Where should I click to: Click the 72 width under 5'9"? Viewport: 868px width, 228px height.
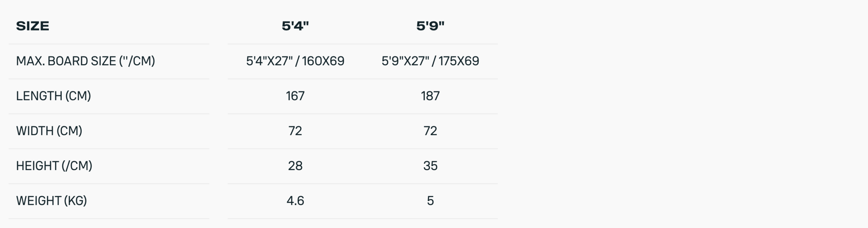click(430, 131)
